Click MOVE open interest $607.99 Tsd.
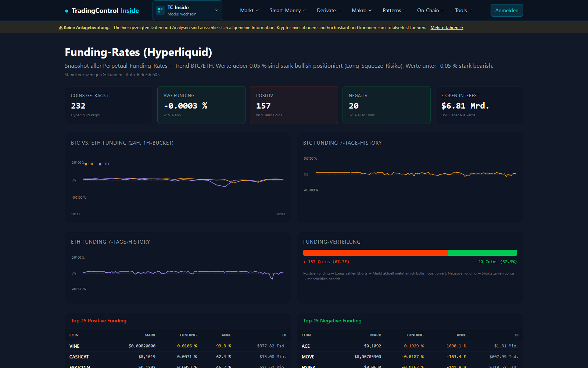588x368 pixels. pos(504,357)
